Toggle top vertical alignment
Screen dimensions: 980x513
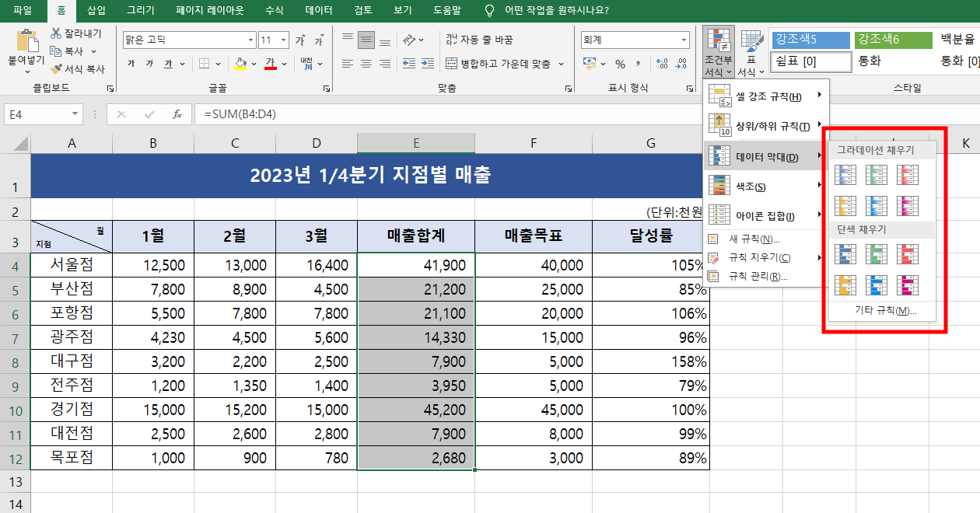pyautogui.click(x=348, y=39)
